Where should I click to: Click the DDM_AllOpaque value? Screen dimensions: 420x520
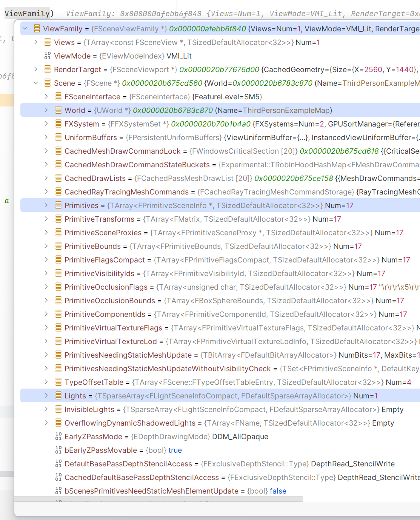tap(240, 437)
